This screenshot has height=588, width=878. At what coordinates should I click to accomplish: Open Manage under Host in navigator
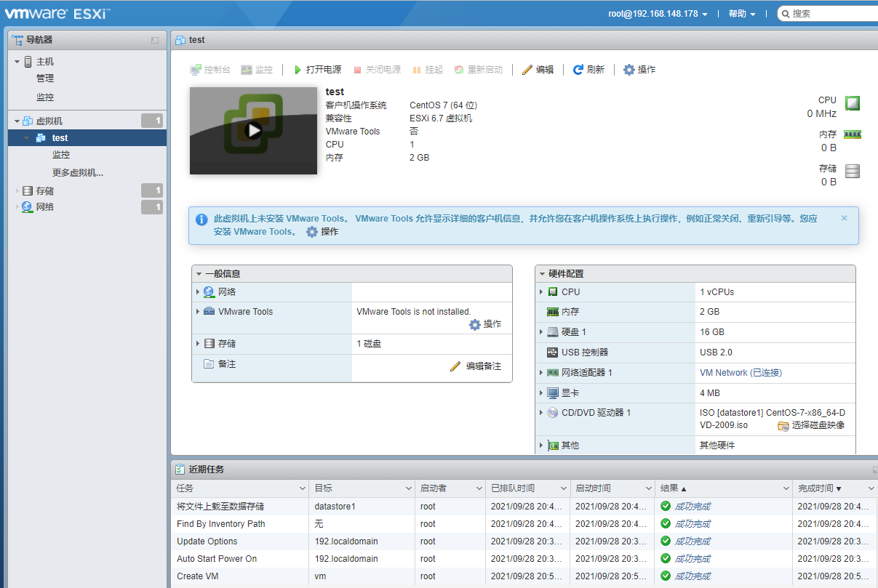[x=45, y=78]
